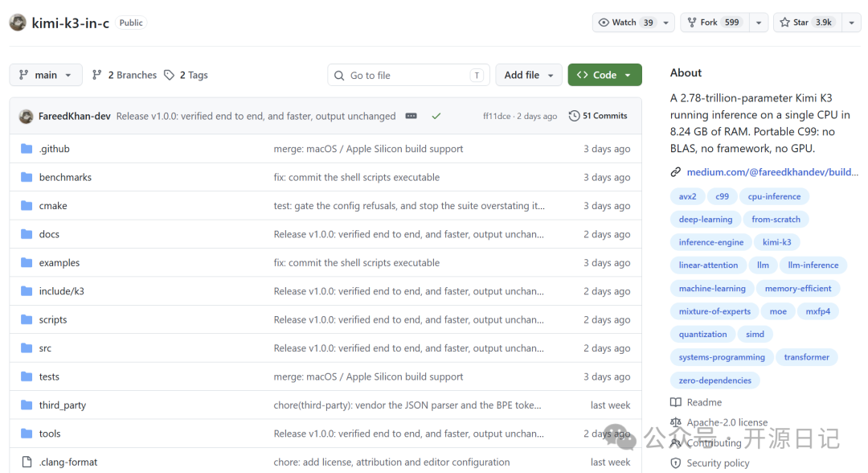The height and width of the screenshot is (473, 868).
Task: Open the 2 Tags link
Action: pos(186,75)
